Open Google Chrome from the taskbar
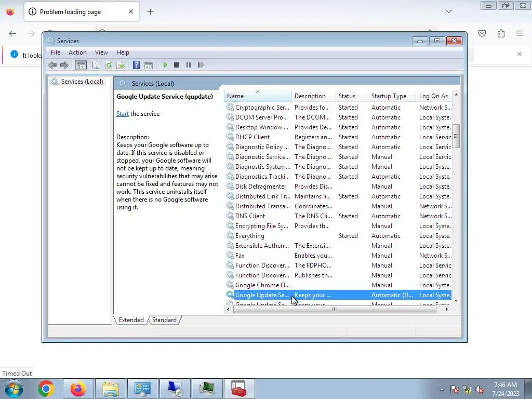 pos(46,389)
